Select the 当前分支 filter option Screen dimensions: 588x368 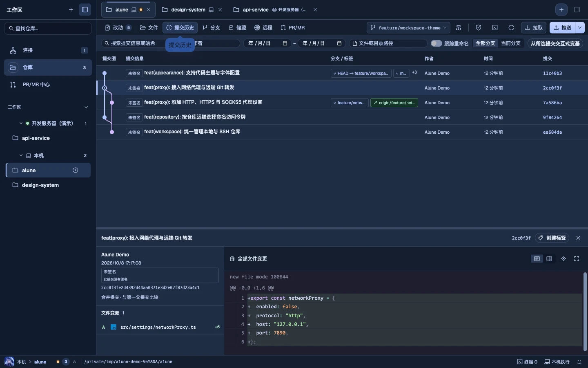(x=511, y=43)
